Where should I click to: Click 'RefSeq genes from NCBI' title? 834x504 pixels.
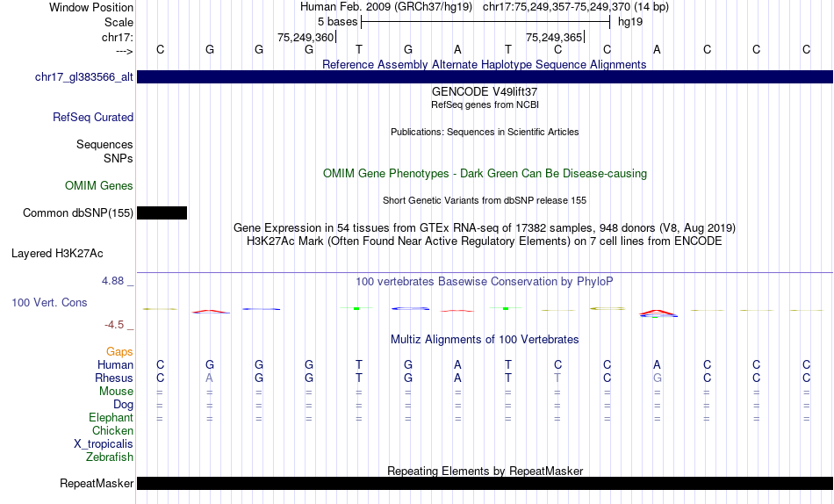click(x=485, y=104)
